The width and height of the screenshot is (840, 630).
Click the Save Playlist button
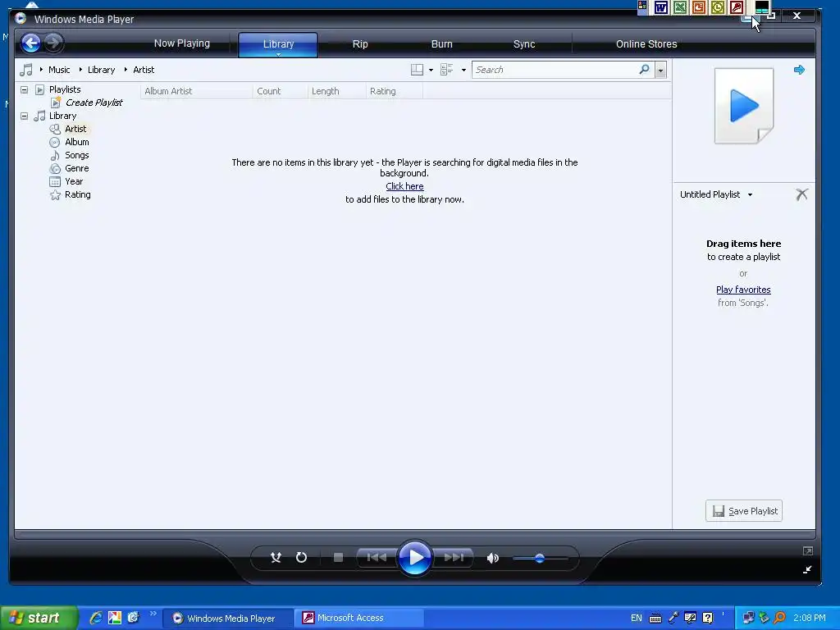tap(743, 510)
